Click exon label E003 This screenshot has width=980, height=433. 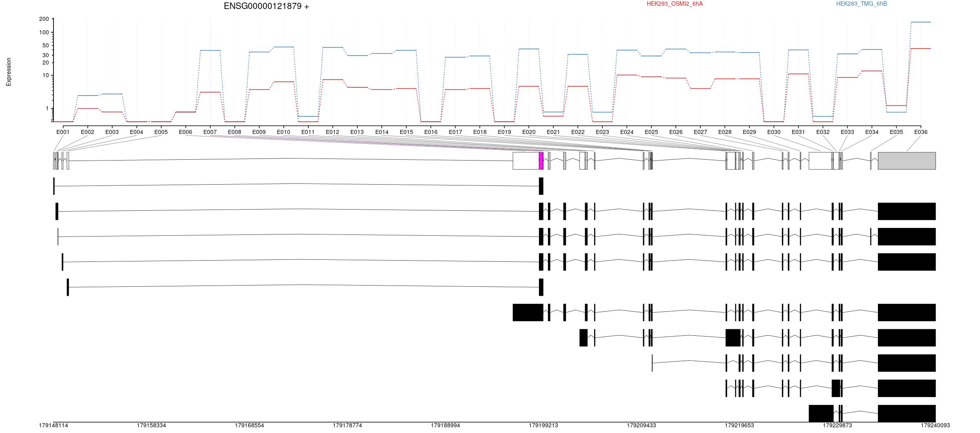click(112, 132)
